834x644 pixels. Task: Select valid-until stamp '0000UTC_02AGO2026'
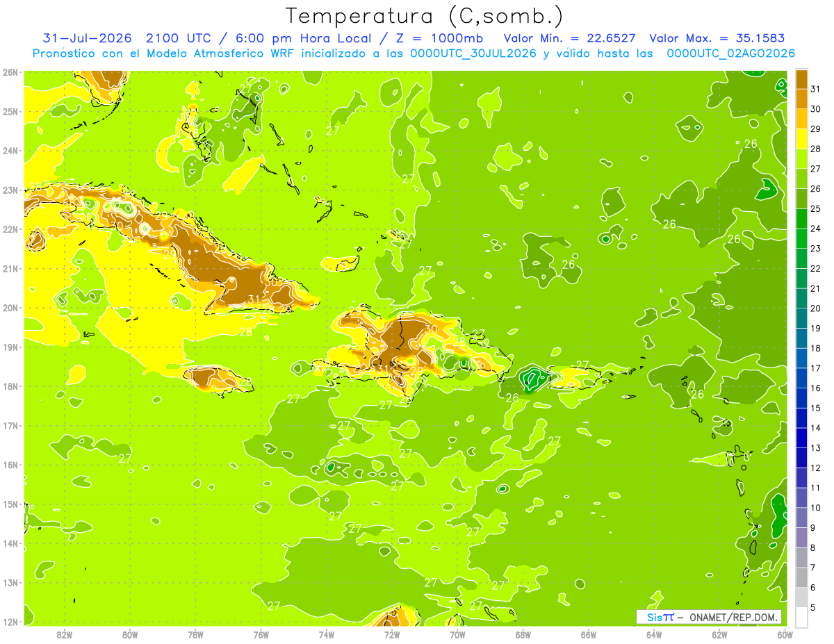[731, 53]
